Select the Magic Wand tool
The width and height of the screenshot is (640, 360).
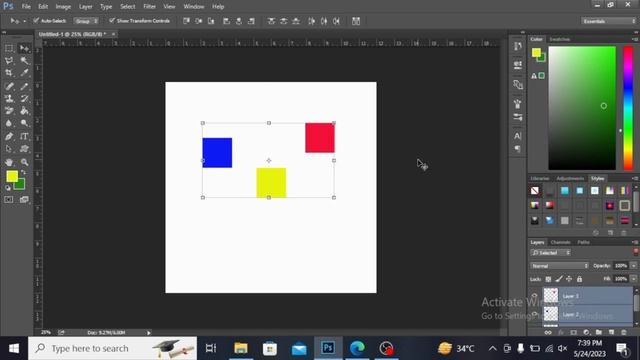24,61
